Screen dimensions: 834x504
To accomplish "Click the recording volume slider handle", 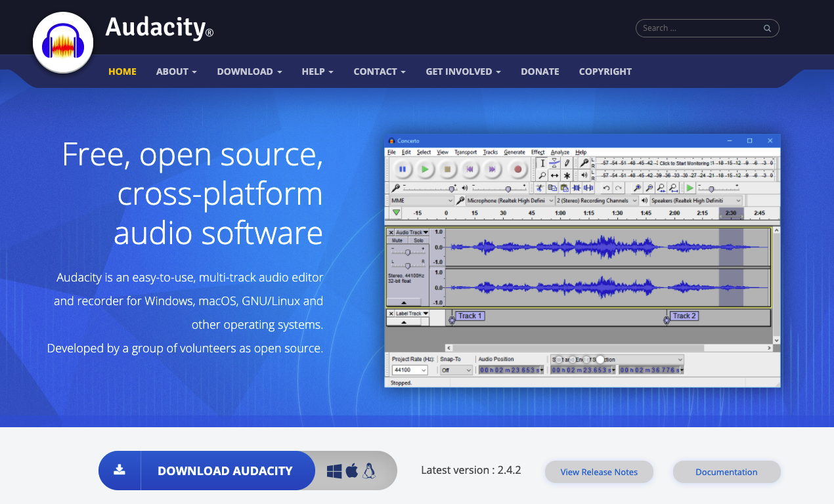I will point(452,189).
